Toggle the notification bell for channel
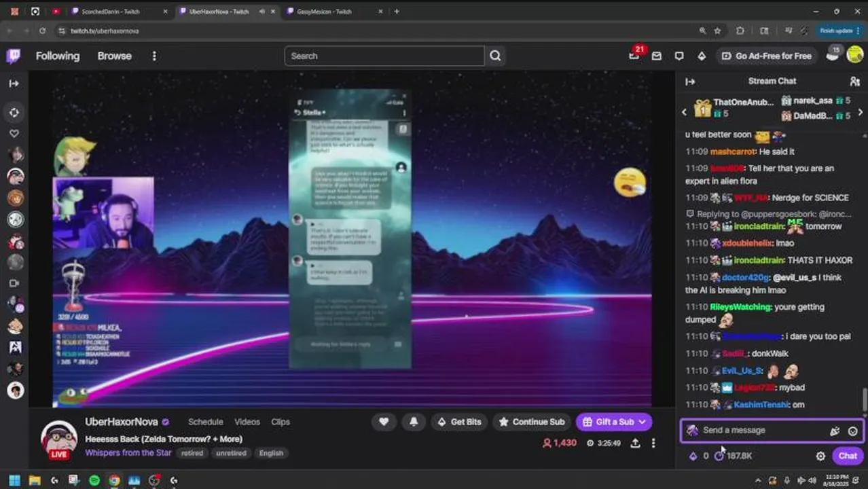The height and width of the screenshot is (489, 868). [x=414, y=422]
